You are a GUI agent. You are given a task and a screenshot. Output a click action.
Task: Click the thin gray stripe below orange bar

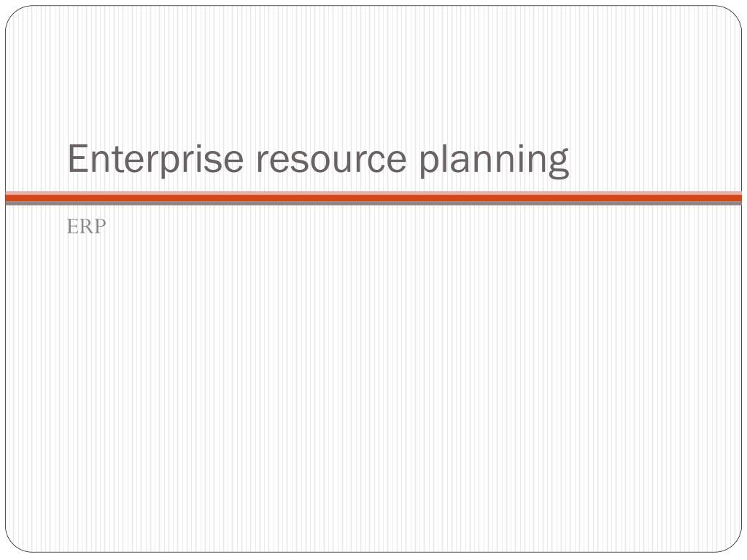click(373, 203)
